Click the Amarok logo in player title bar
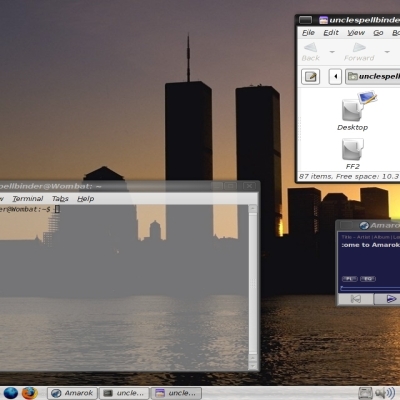 (364, 226)
